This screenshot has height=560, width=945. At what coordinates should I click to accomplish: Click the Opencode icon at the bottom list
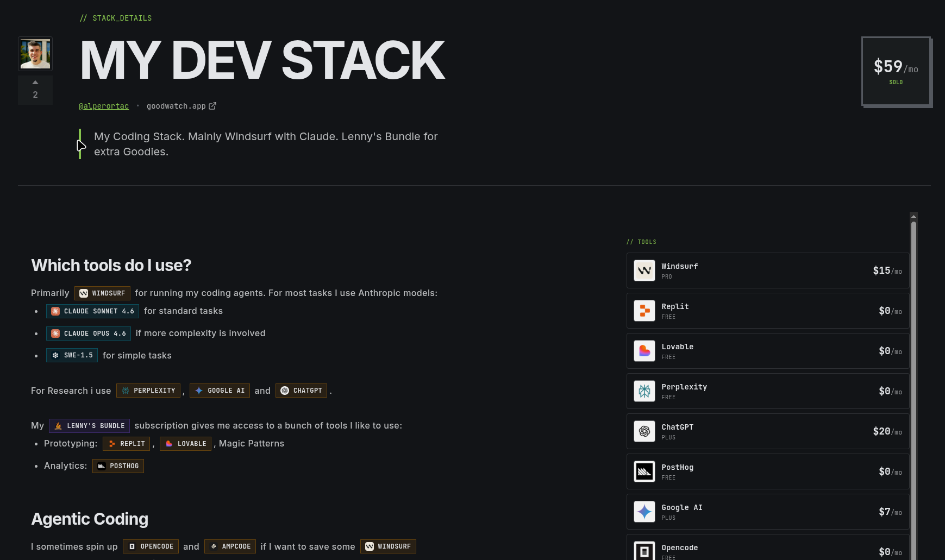[x=644, y=550]
